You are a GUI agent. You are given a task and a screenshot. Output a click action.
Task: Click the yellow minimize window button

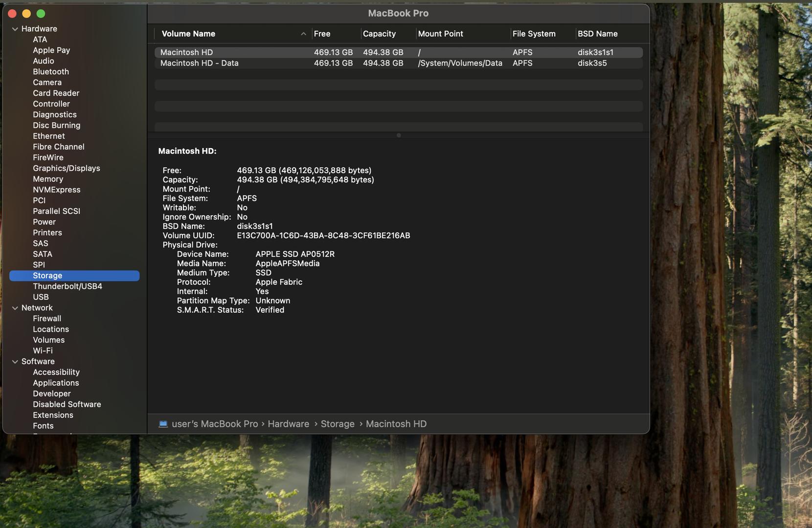(27, 14)
